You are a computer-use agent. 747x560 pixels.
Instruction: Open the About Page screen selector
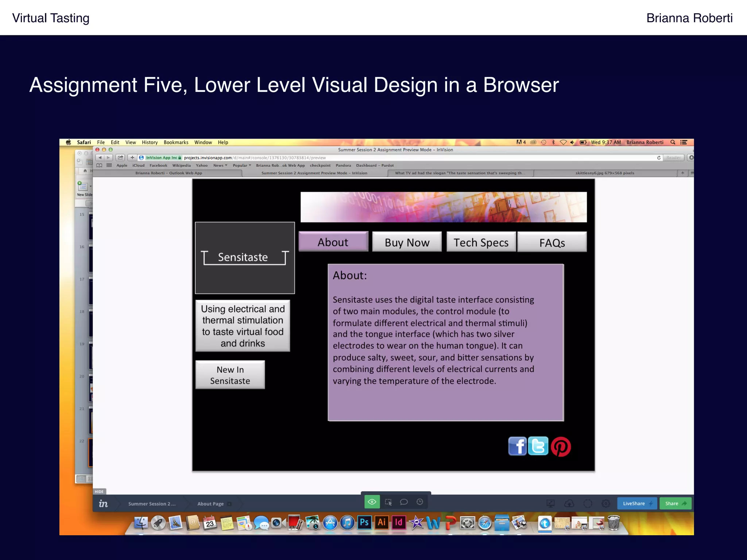coord(214,504)
